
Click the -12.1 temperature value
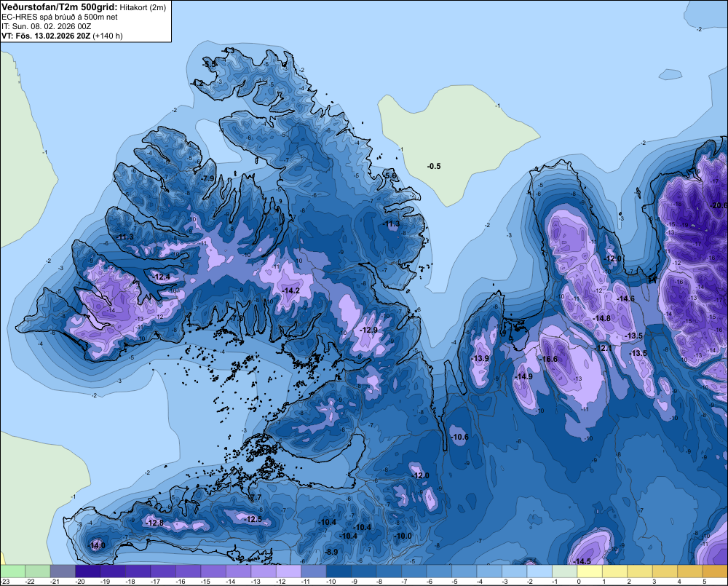point(604,348)
